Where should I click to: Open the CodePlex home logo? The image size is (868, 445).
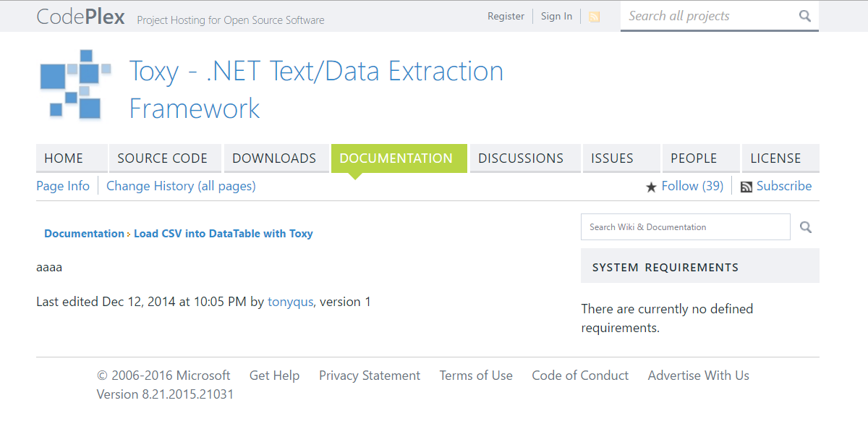[x=80, y=17]
